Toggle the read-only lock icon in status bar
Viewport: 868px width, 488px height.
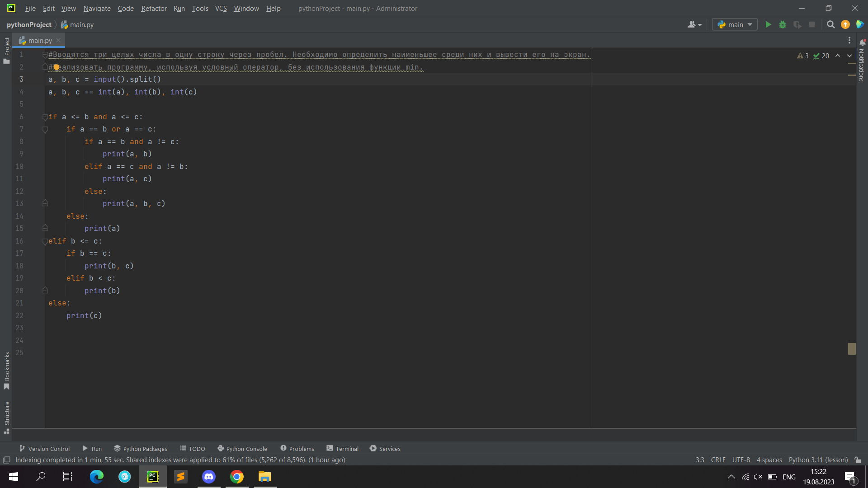858,460
